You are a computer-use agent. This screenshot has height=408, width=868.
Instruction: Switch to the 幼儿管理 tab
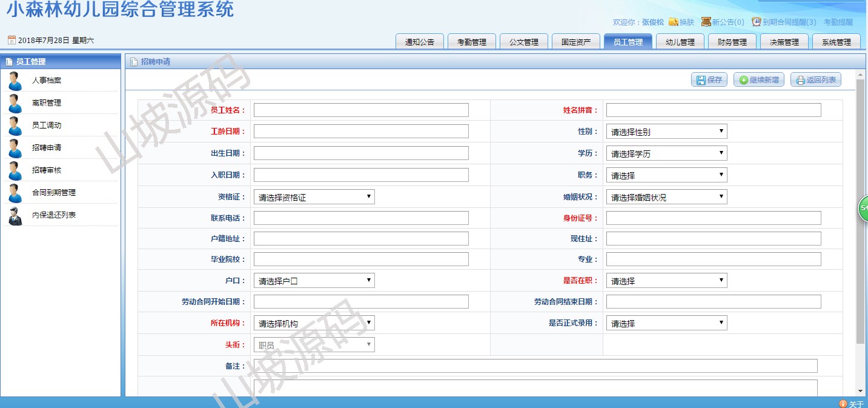coord(680,42)
